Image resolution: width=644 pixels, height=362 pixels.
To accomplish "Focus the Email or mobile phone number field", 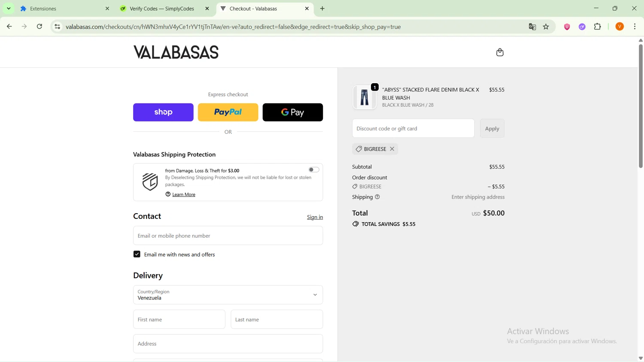I will (x=228, y=235).
